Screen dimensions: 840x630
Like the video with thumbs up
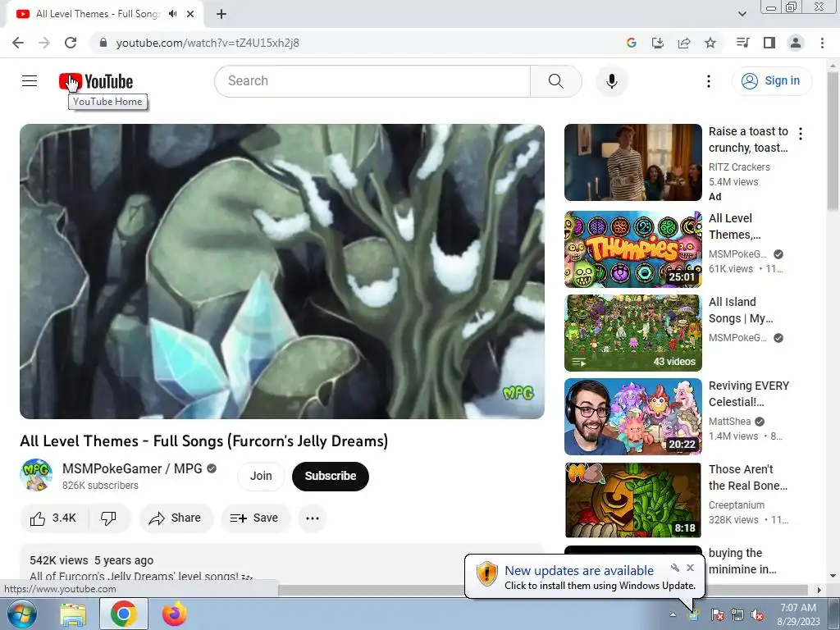(53, 518)
